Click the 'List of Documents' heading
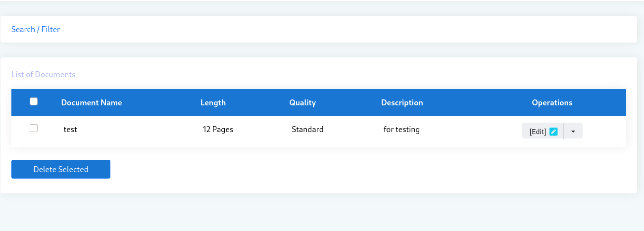Viewport: 644px width, 231px height. click(x=44, y=75)
